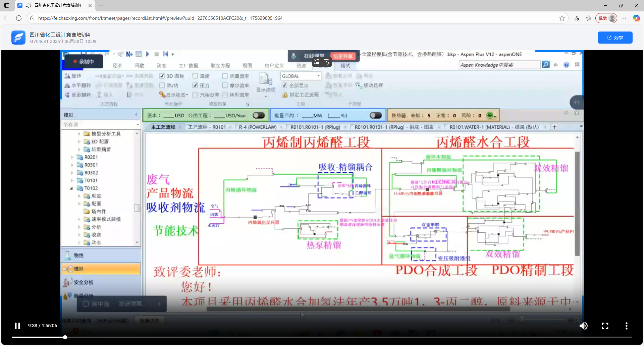Image resolution: width=644 pixels, height=346 pixels.
Task: Open the Copilot sidebar icon
Action: point(636,18)
